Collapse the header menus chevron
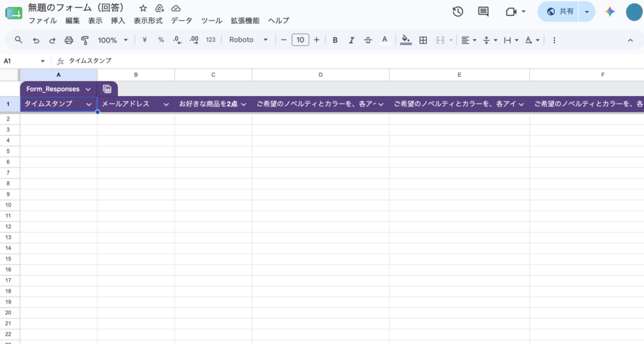The image size is (644, 344). pyautogui.click(x=630, y=40)
